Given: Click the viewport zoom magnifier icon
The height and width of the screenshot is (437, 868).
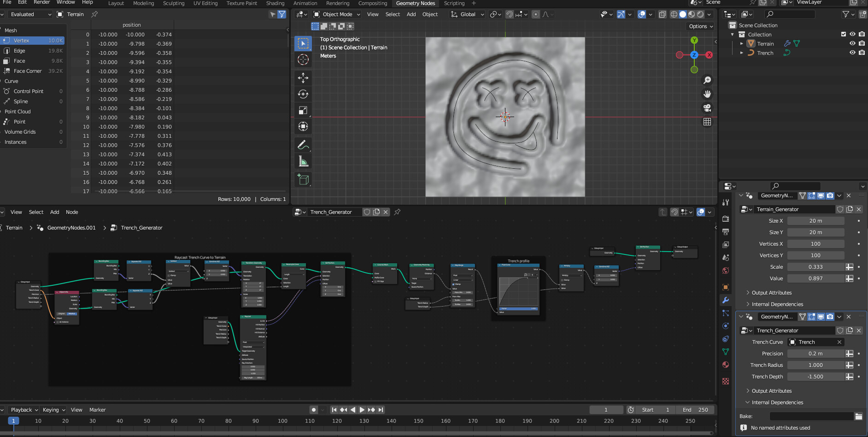Looking at the screenshot, I should click(x=707, y=80).
